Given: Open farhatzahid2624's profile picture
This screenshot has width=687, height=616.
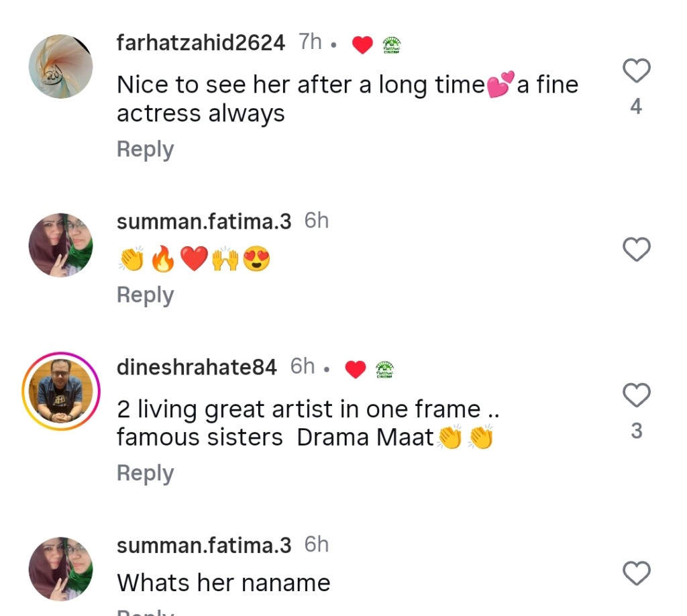Looking at the screenshot, I should point(60,66).
